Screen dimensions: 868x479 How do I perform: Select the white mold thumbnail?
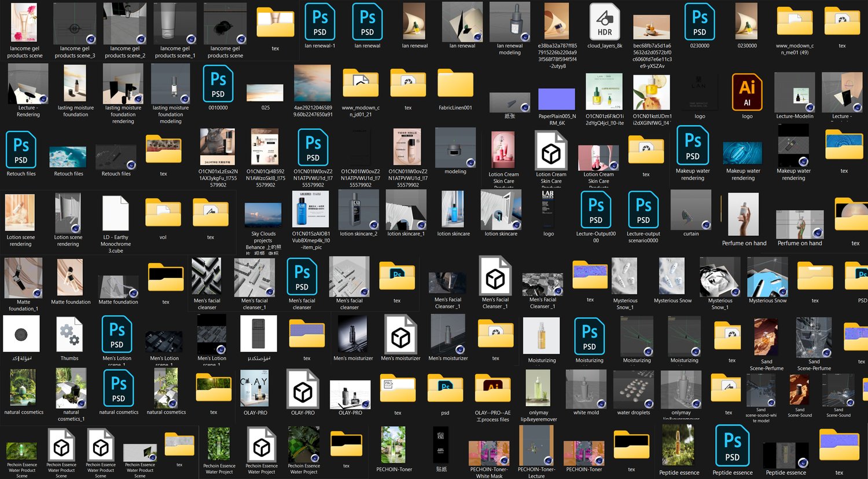(586, 389)
